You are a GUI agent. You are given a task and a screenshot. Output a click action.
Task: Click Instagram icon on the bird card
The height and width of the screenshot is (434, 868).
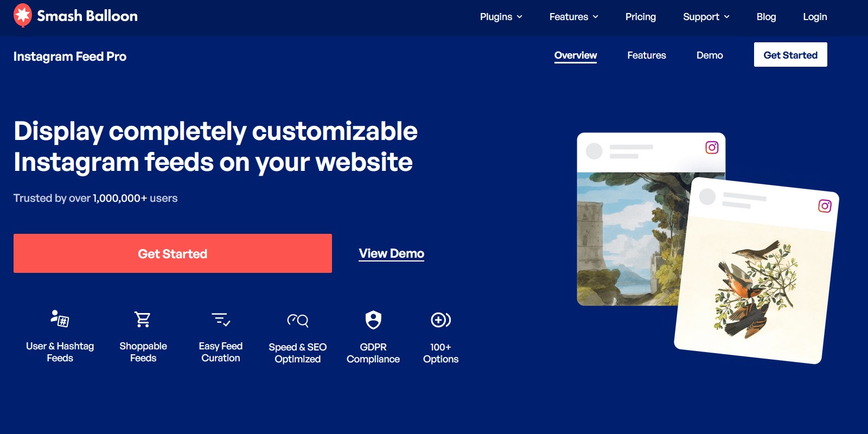[825, 206]
